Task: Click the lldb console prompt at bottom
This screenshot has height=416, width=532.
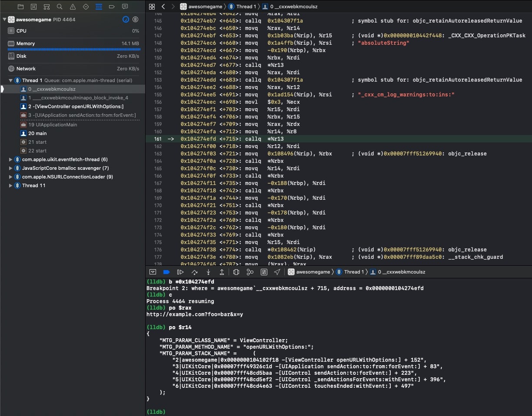Action: pos(156,412)
